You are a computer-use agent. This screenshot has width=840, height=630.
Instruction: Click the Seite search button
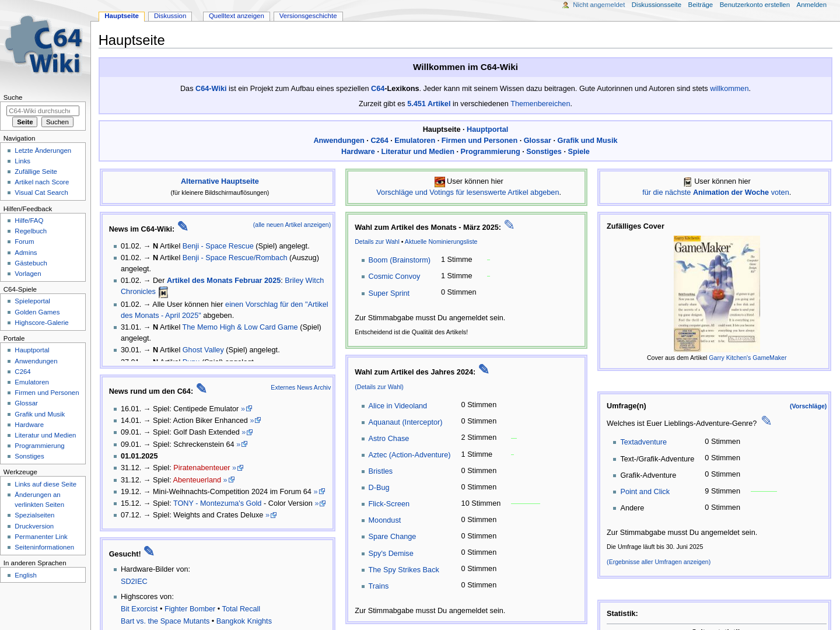pyautogui.click(x=25, y=122)
